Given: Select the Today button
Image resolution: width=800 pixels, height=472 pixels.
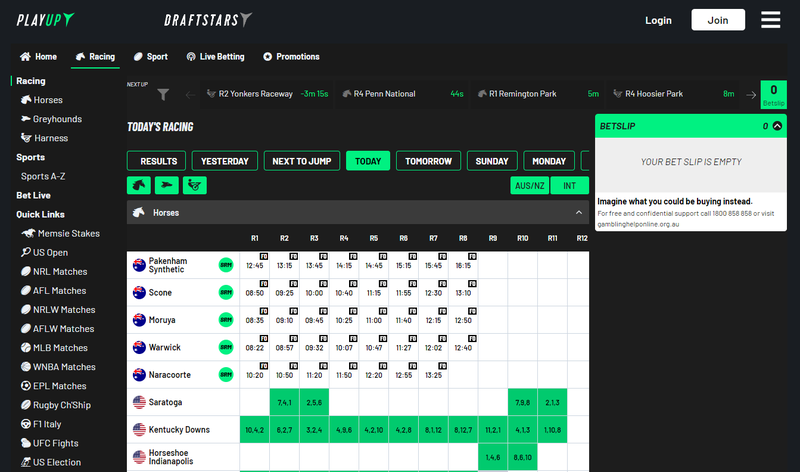Looking at the screenshot, I should [368, 161].
